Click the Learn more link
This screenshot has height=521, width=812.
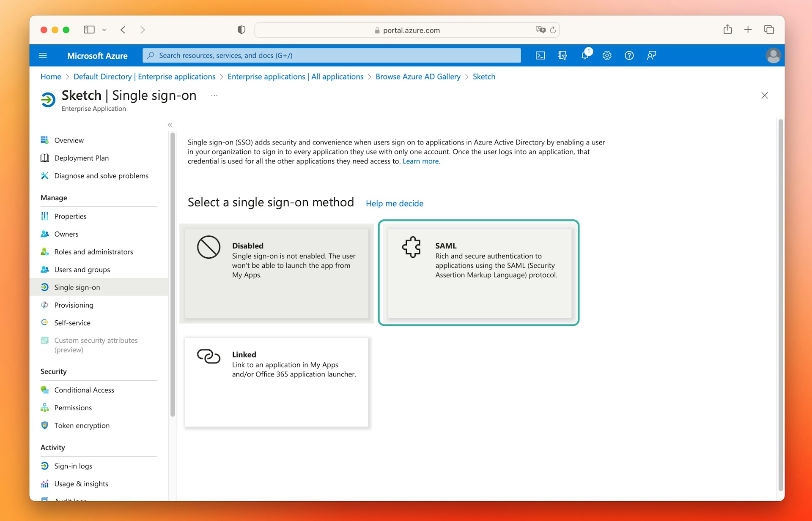pyautogui.click(x=421, y=161)
